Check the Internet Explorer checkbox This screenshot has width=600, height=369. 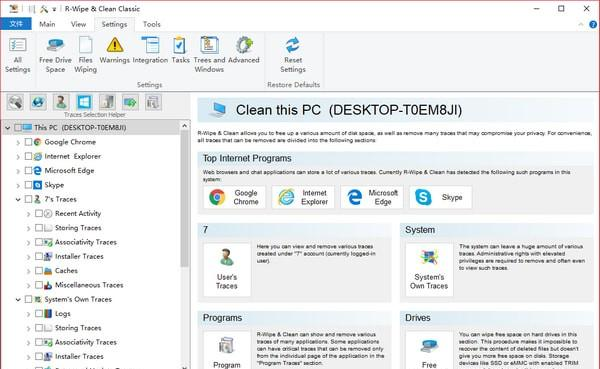click(28, 156)
